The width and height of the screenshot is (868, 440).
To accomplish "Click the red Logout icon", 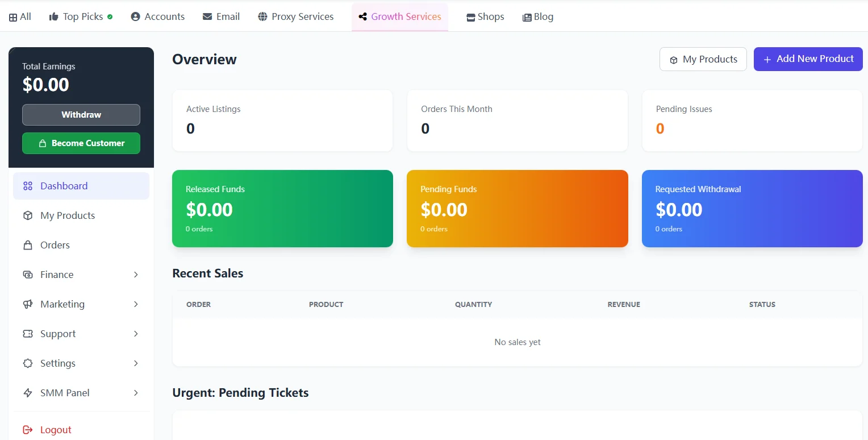I will 28,430.
